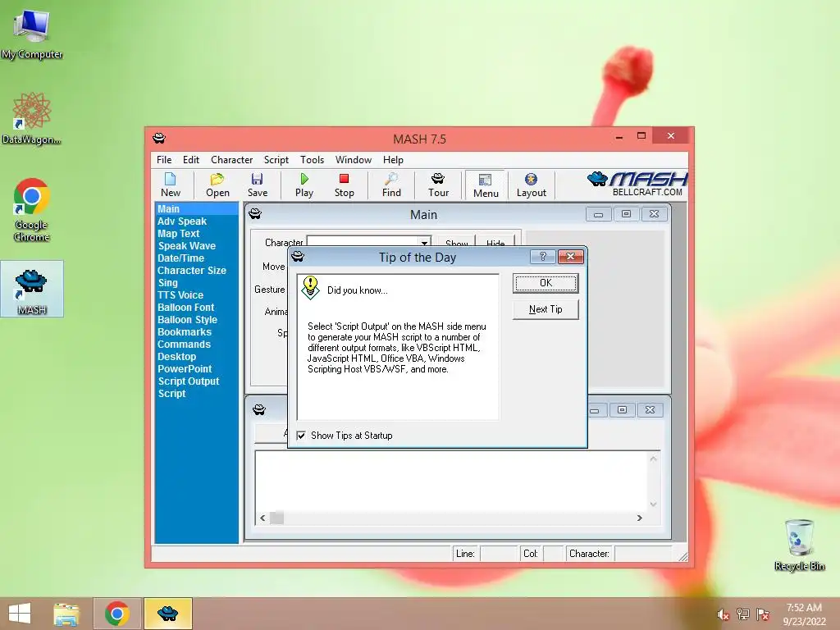This screenshot has width=840, height=630.
Task: Open the File menu
Action: pyautogui.click(x=164, y=160)
